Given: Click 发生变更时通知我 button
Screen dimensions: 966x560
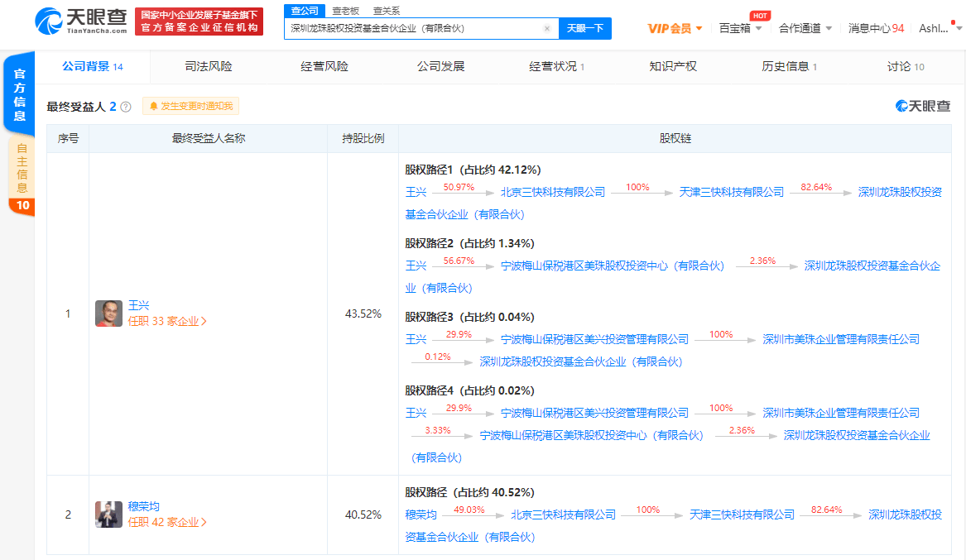Looking at the screenshot, I should pos(190,107).
